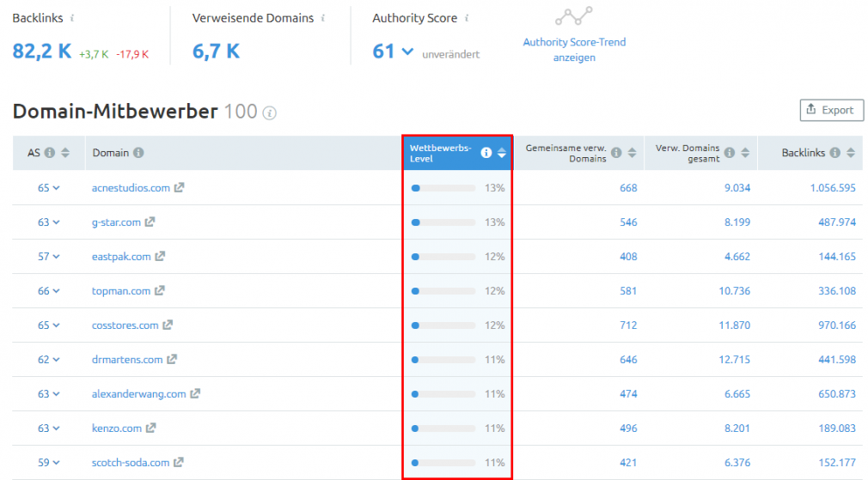Click the Export button

tap(831, 110)
